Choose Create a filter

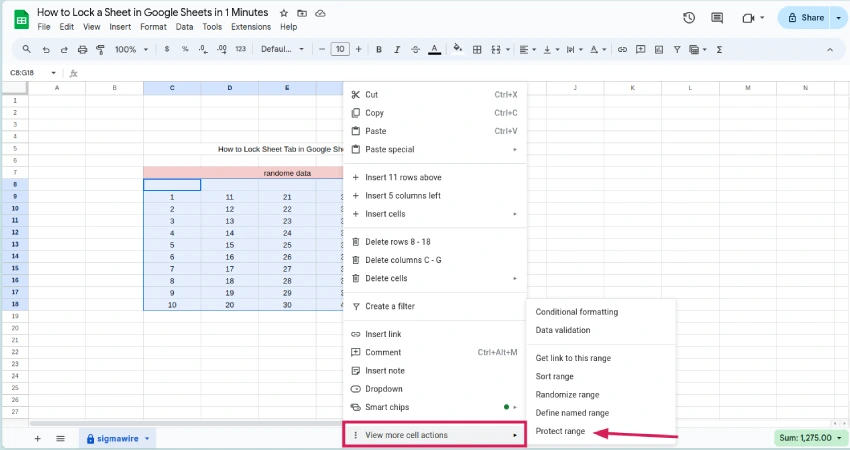435,306
